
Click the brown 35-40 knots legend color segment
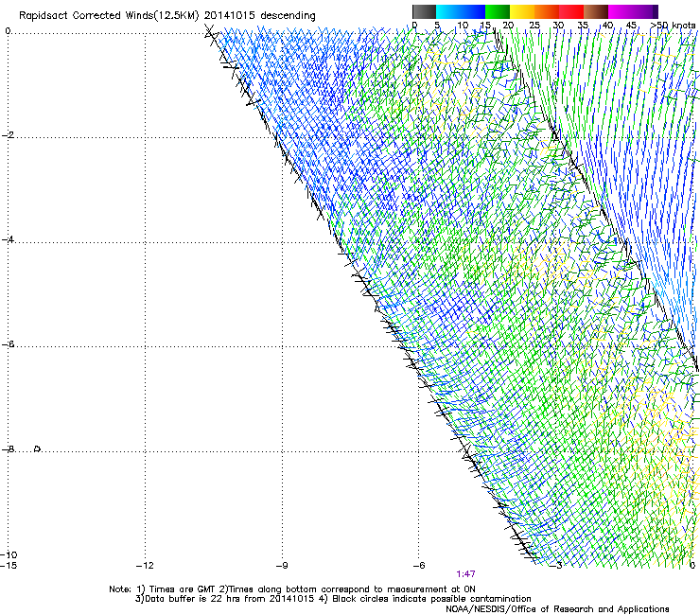pyautogui.click(x=596, y=11)
